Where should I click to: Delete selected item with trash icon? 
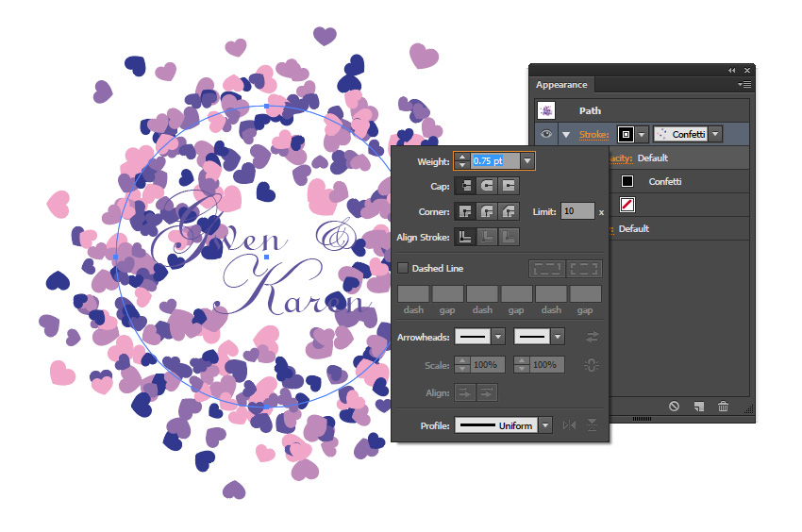point(723,407)
